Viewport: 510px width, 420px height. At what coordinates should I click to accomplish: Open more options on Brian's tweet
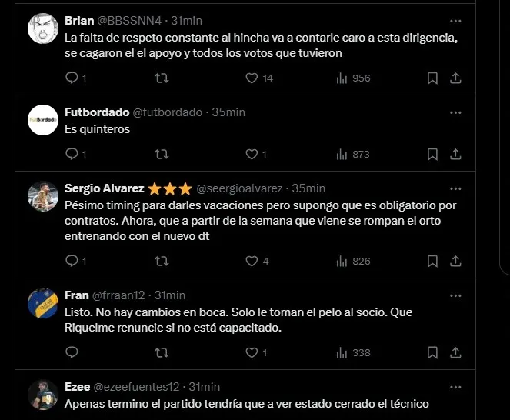tap(455, 21)
